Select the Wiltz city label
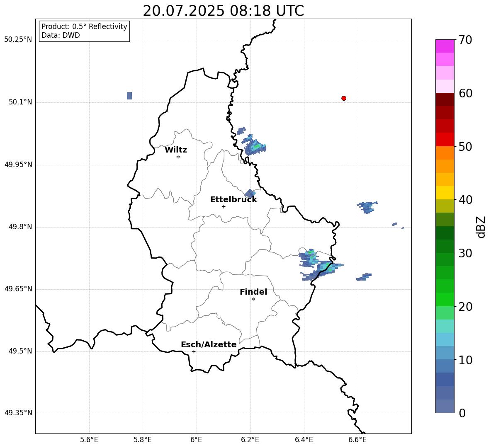Image resolution: width=491 pixels, height=448 pixels. click(176, 150)
